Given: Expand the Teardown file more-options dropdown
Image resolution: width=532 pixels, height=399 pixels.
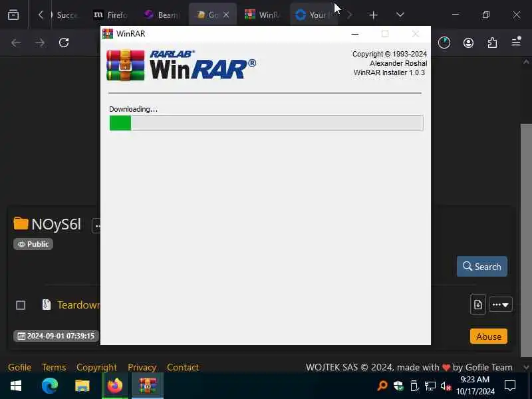Looking at the screenshot, I should 501,305.
